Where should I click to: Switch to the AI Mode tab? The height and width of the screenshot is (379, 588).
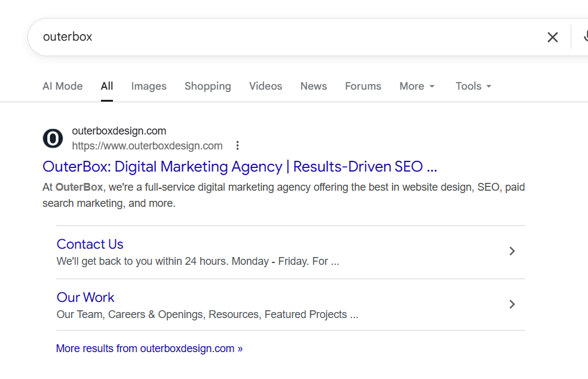(x=63, y=86)
